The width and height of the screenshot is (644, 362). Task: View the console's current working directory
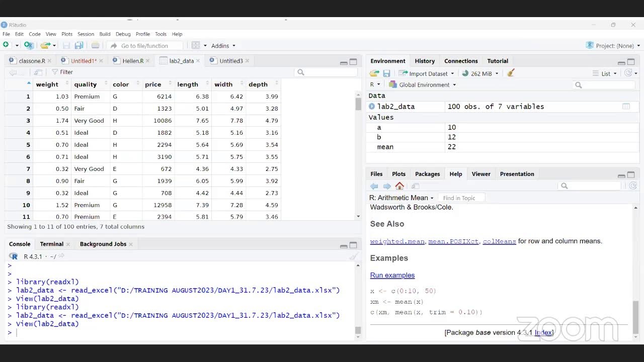pyautogui.click(x=61, y=256)
